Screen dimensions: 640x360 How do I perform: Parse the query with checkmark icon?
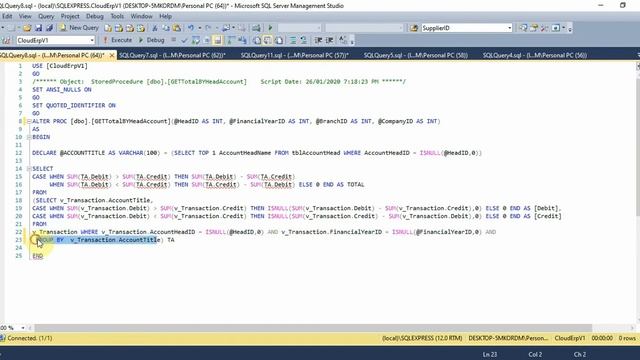click(184, 40)
